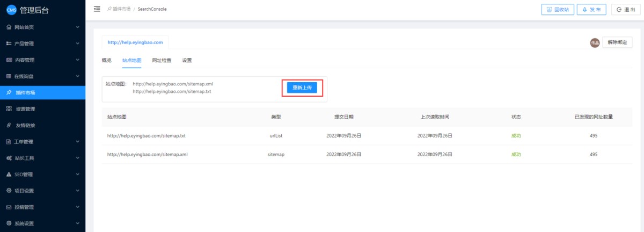The width and height of the screenshot is (644, 232).
Task: Click the 站长工具 gears icon
Action: [x=9, y=158]
